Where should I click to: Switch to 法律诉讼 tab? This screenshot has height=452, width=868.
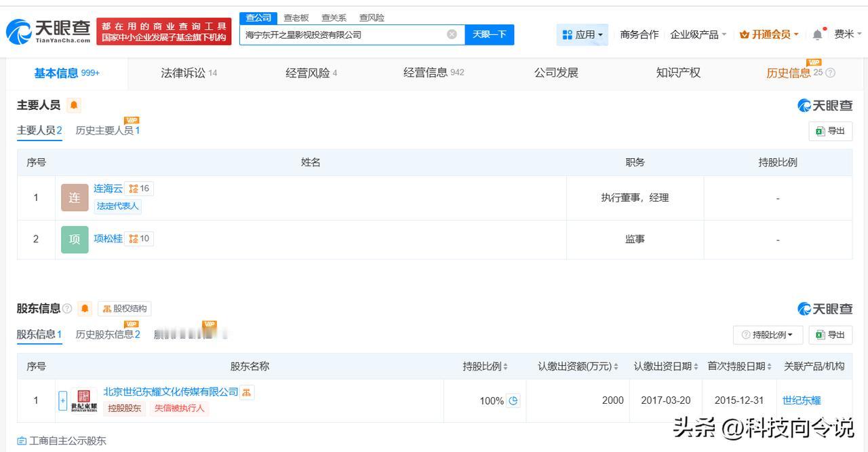[189, 73]
